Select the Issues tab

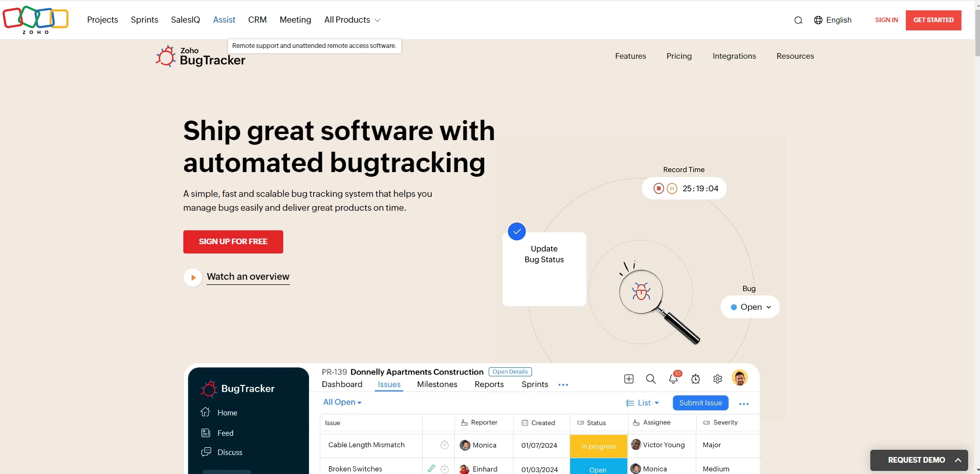(389, 384)
